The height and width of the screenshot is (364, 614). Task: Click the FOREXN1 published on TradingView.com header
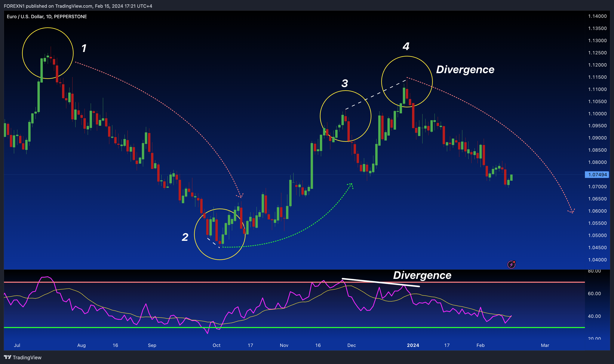click(78, 6)
